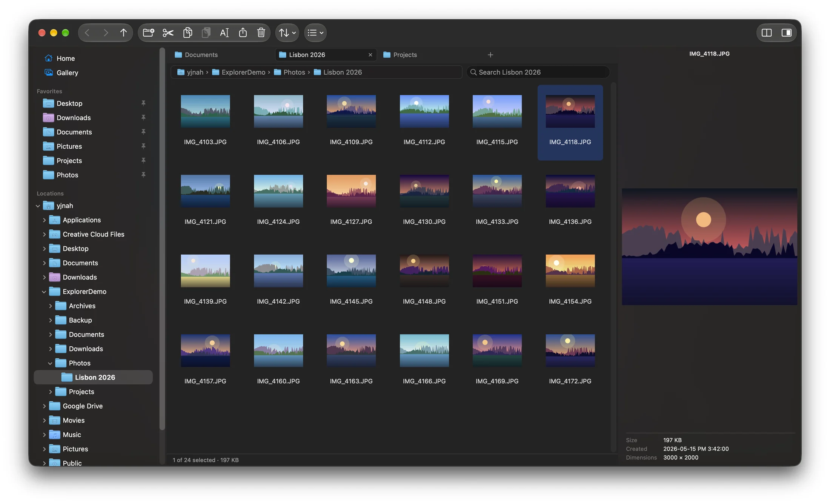Click the ExplorerDemo breadcrumb segment
This screenshot has height=504, width=830.
tap(238, 72)
